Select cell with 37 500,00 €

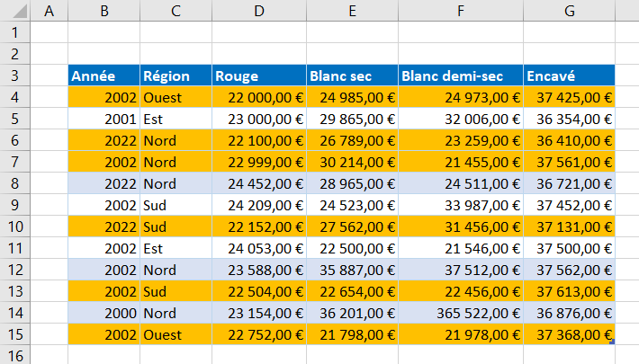point(570,248)
